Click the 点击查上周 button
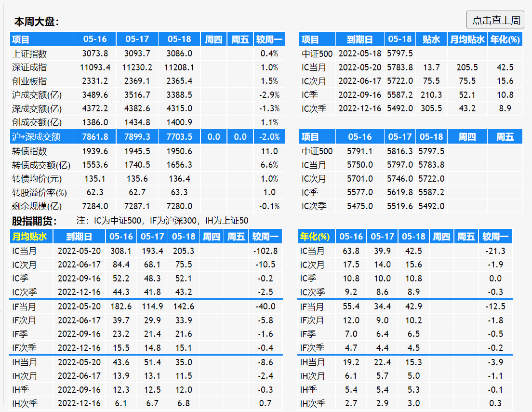Image resolution: width=532 pixels, height=412 pixels. (x=495, y=20)
